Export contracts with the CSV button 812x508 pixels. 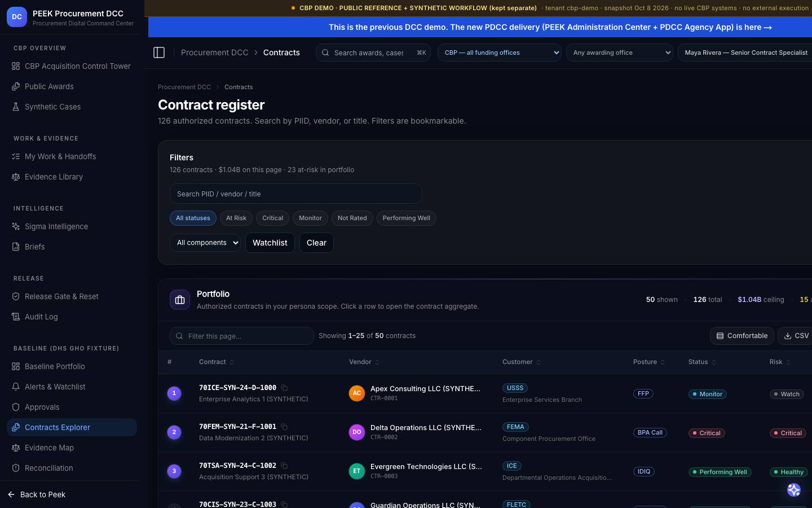click(x=795, y=336)
